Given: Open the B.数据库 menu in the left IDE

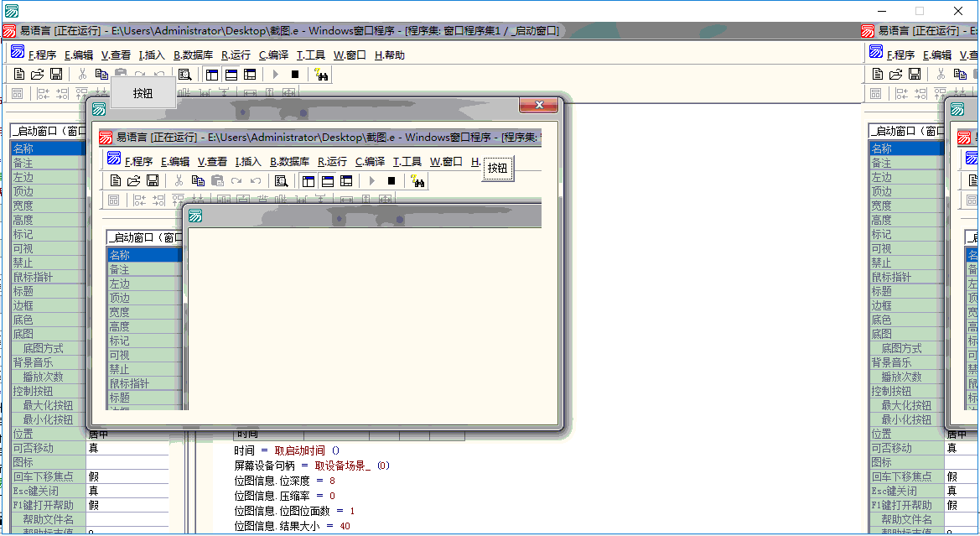Looking at the screenshot, I should [193, 55].
